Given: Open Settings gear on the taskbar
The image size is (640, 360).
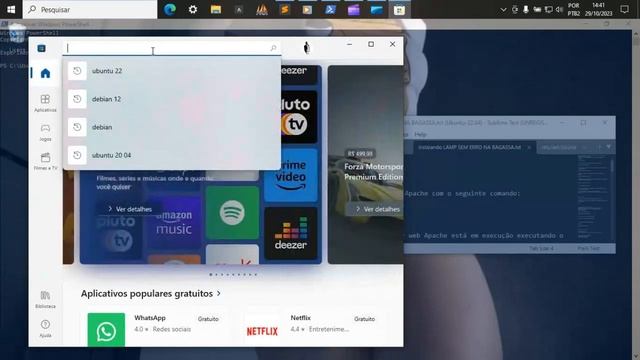Looking at the screenshot, I should (x=193, y=9).
